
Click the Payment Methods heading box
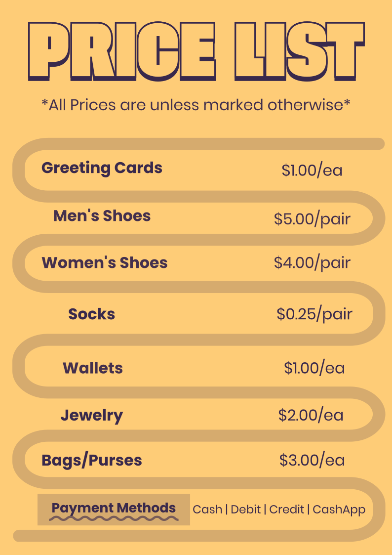click(114, 508)
